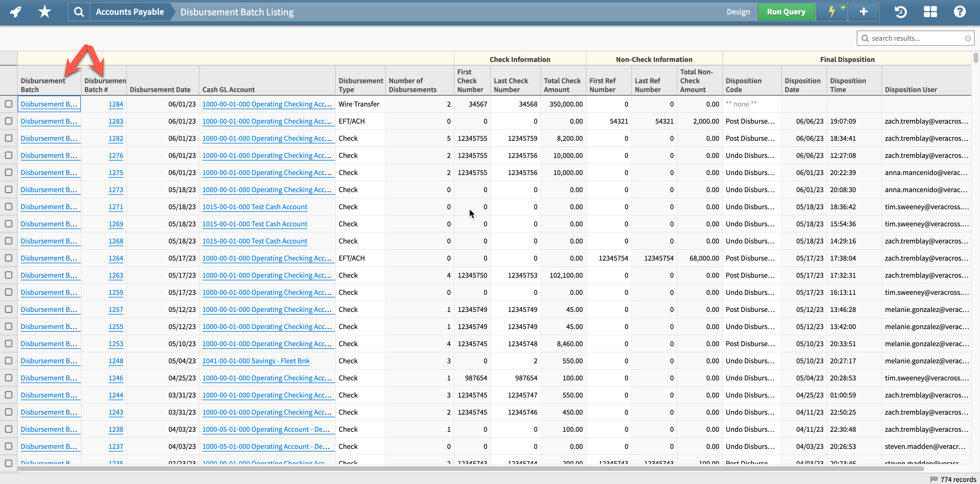Image resolution: width=980 pixels, height=484 pixels.
Task: Check the checkbox for batch 1284 row
Action: click(x=9, y=104)
